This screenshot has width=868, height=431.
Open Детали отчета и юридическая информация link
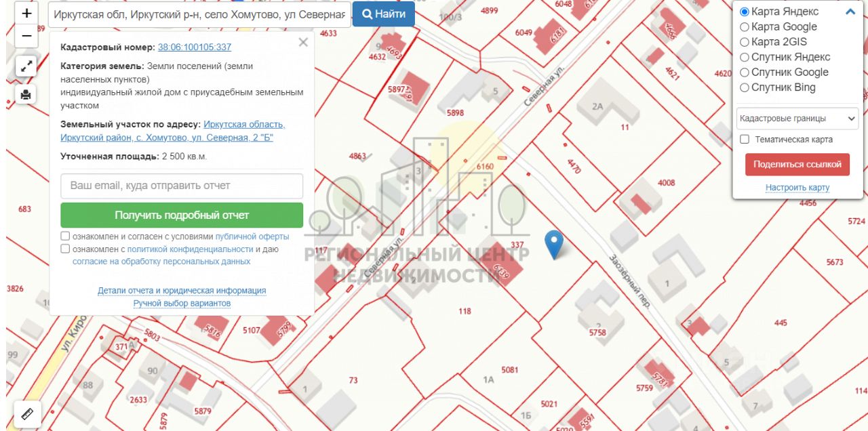[182, 291]
